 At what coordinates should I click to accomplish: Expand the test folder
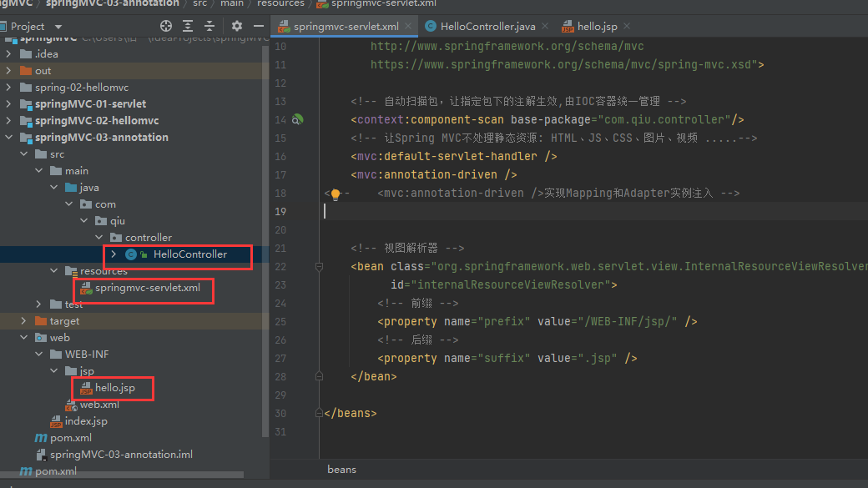(38, 304)
